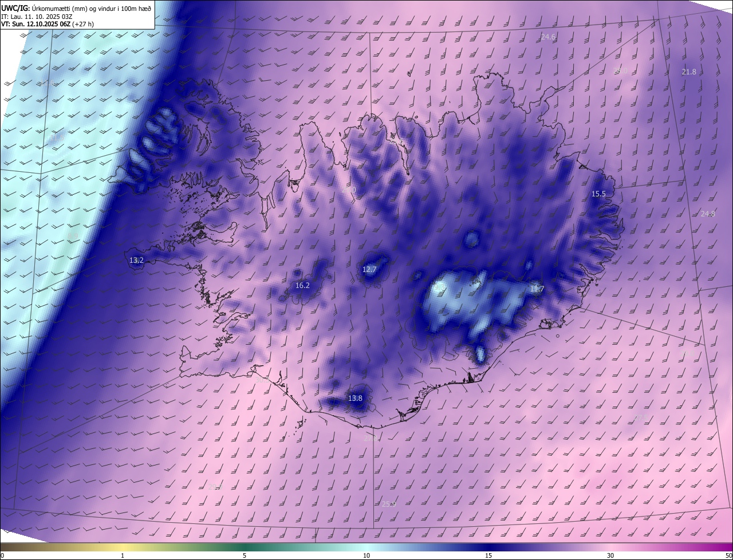Click the 24.6 value label
Viewport: 733px width, 560px height.
point(548,37)
